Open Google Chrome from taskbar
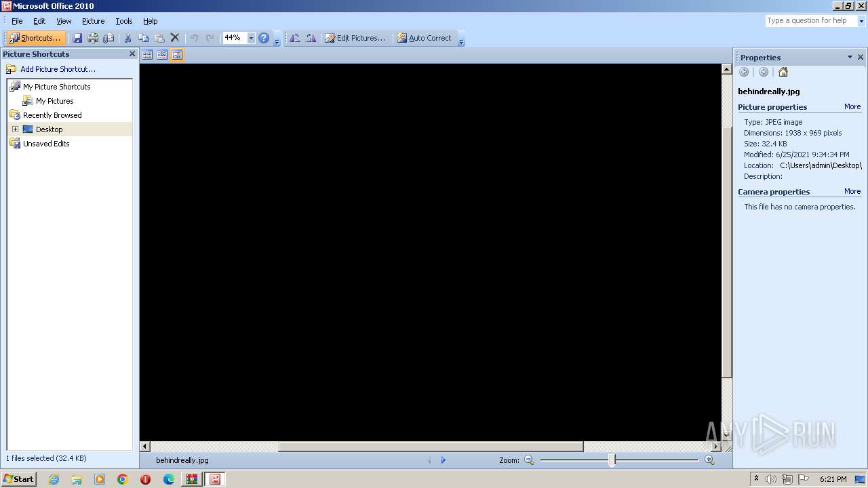 pyautogui.click(x=123, y=479)
